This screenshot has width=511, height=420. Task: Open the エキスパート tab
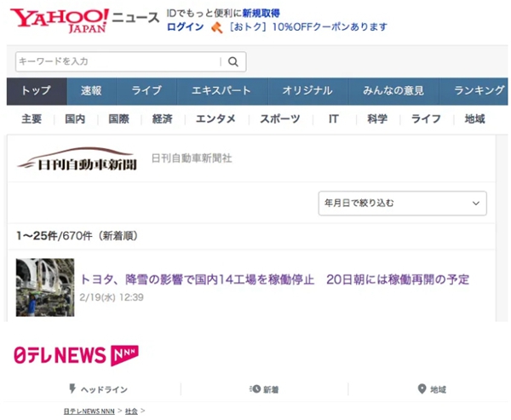(221, 91)
